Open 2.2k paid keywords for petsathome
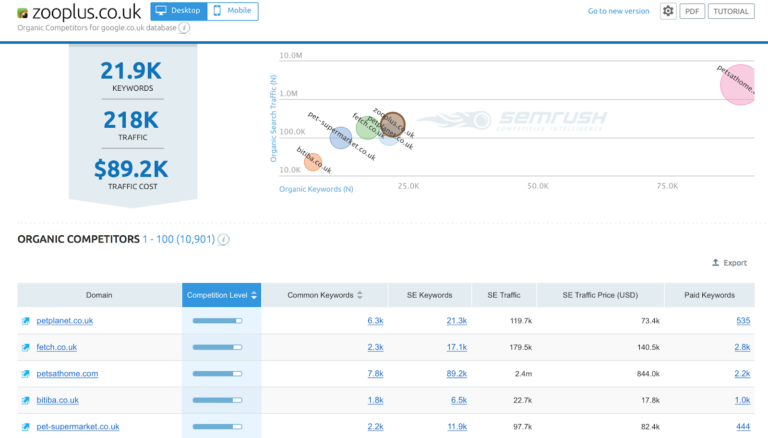768x438 pixels. pyautogui.click(x=742, y=374)
